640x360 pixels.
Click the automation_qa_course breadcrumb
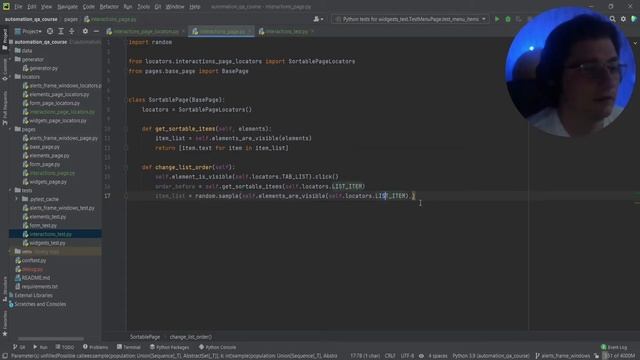coord(31,19)
